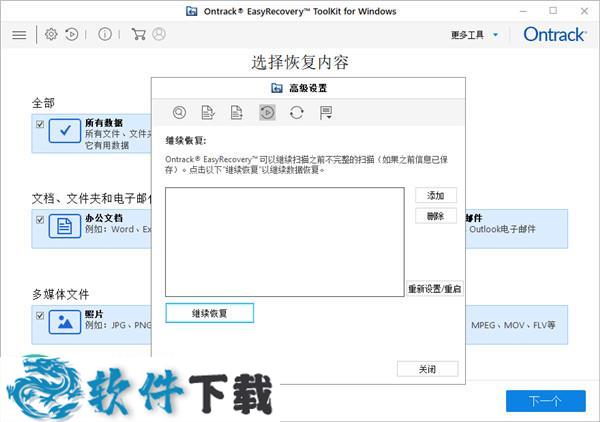Expand the 更多工具 dropdown
600x422 pixels.
tap(474, 35)
